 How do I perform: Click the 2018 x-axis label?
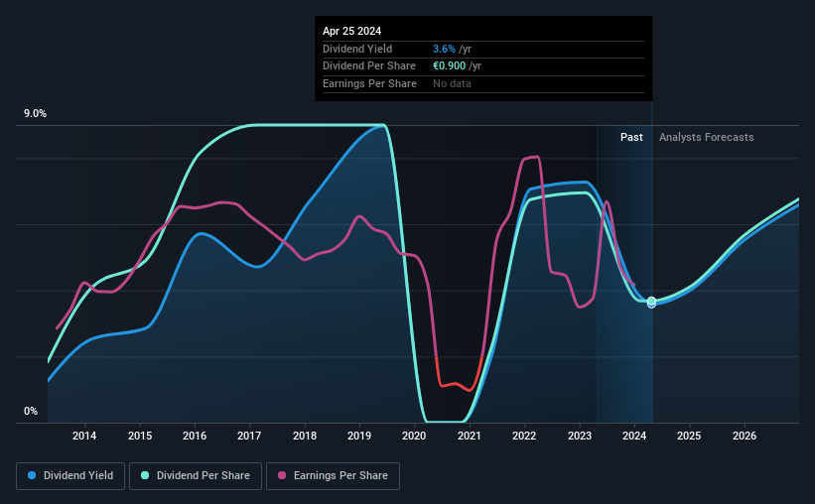pyautogui.click(x=305, y=436)
